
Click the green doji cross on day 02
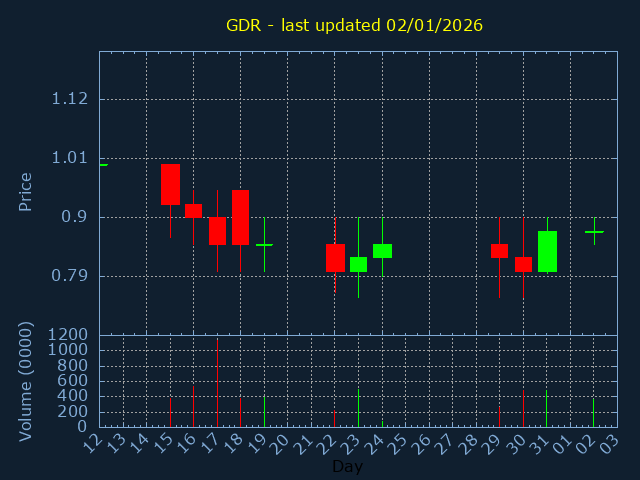coord(594,232)
